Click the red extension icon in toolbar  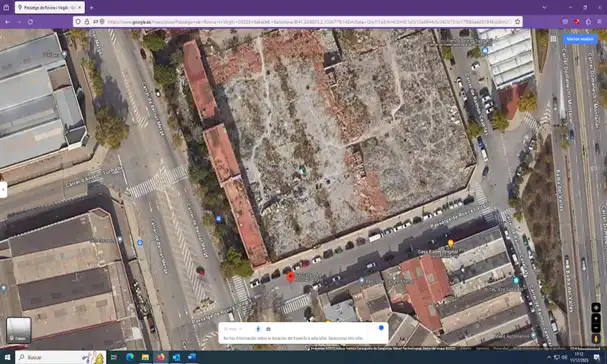pos(577,22)
